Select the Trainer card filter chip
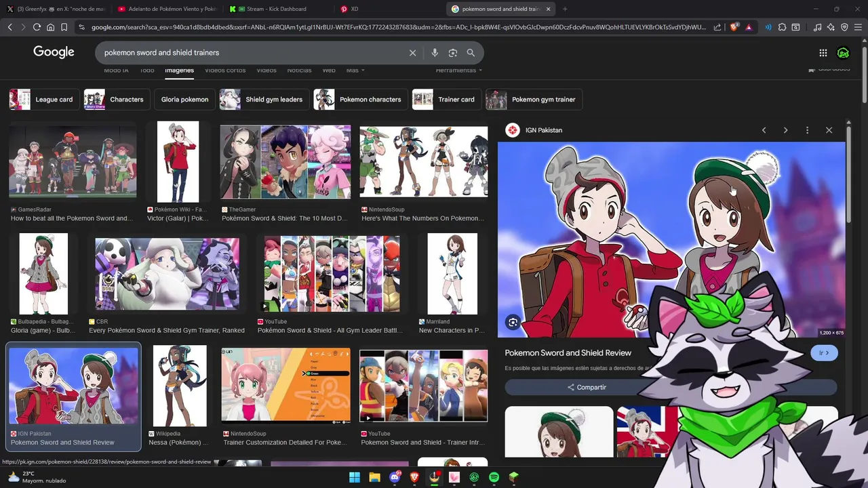This screenshot has height=488, width=868. (x=447, y=100)
